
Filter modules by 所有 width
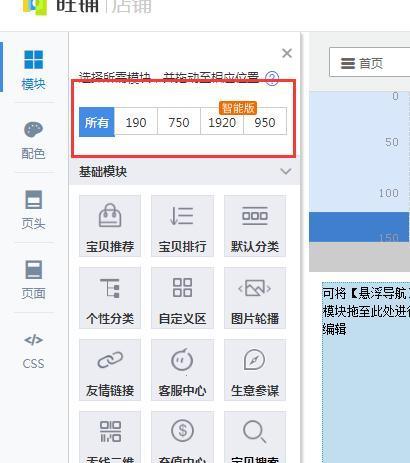click(97, 122)
